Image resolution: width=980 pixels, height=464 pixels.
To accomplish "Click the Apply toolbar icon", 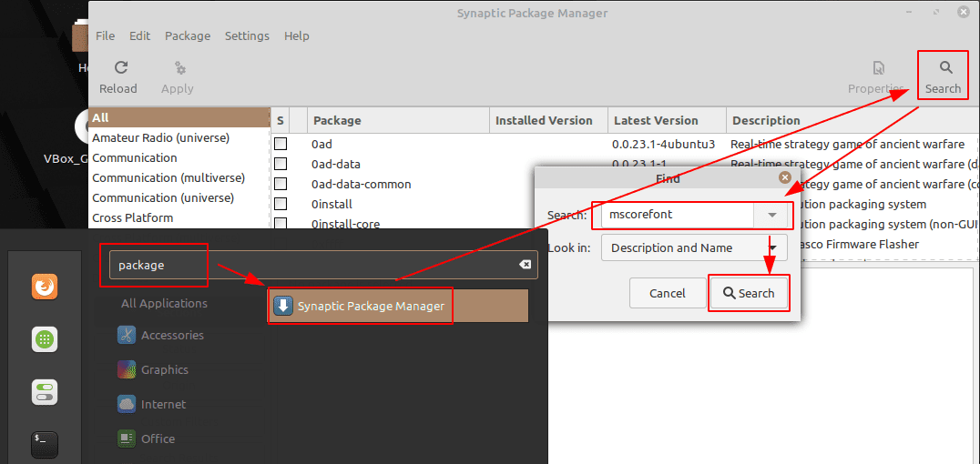I will tap(180, 67).
